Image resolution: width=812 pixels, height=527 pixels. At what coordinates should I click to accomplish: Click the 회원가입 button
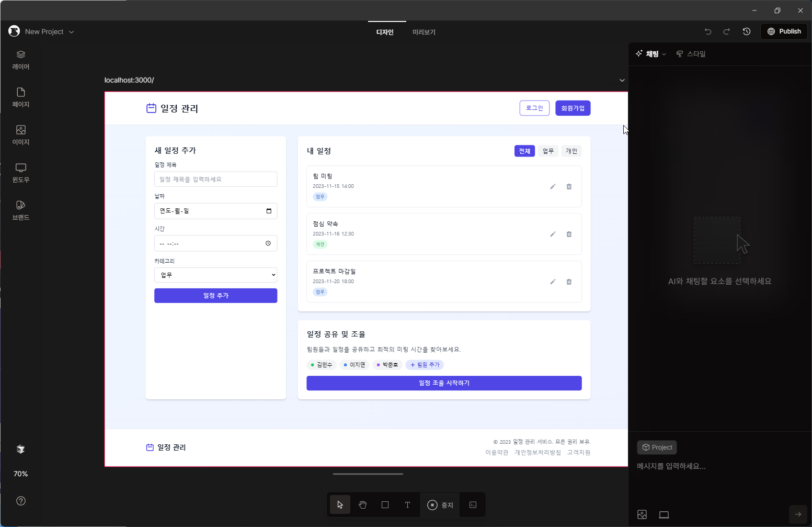[x=573, y=108]
